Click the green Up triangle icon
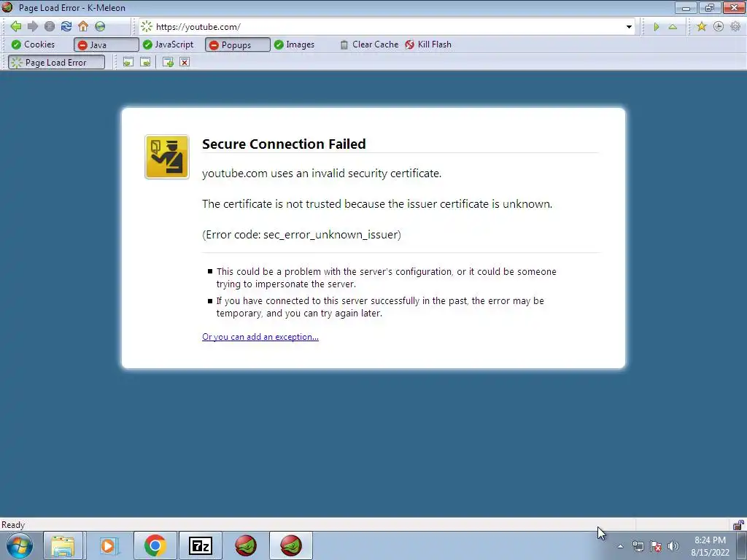The height and width of the screenshot is (560, 747). point(673,27)
